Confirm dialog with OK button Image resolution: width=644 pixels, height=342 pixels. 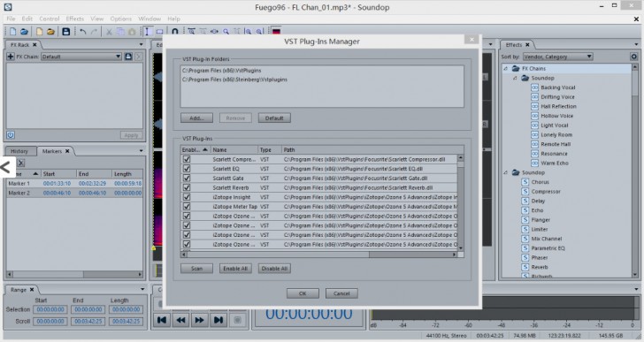click(303, 293)
